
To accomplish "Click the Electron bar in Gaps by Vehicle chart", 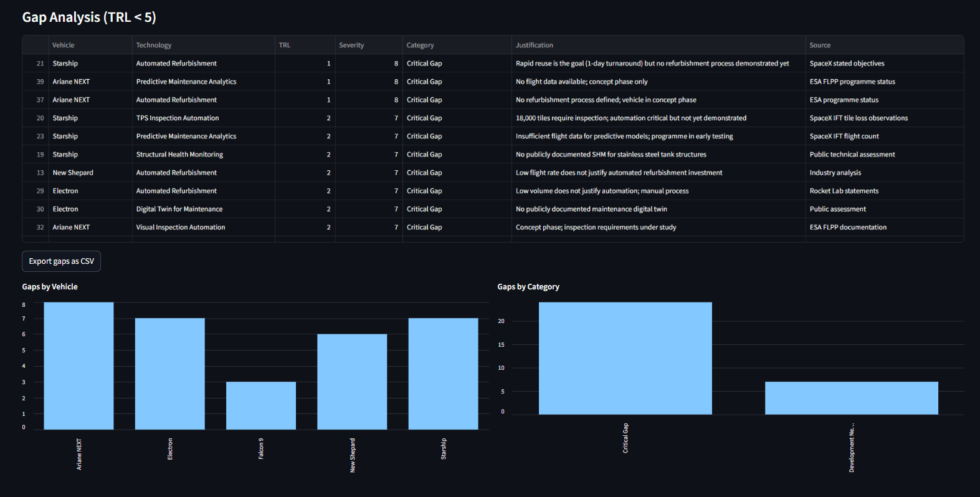I will [x=170, y=374].
